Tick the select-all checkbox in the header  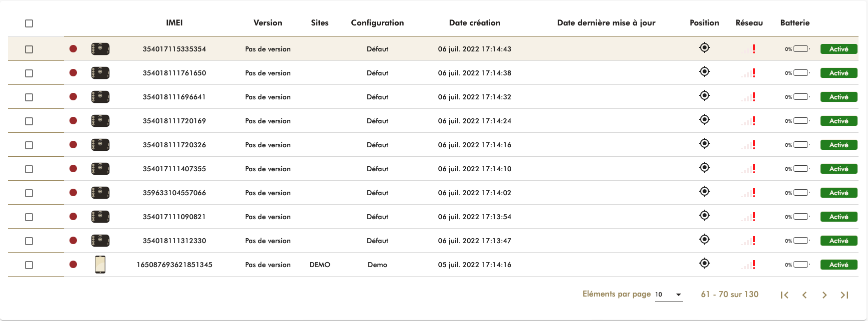click(x=29, y=23)
